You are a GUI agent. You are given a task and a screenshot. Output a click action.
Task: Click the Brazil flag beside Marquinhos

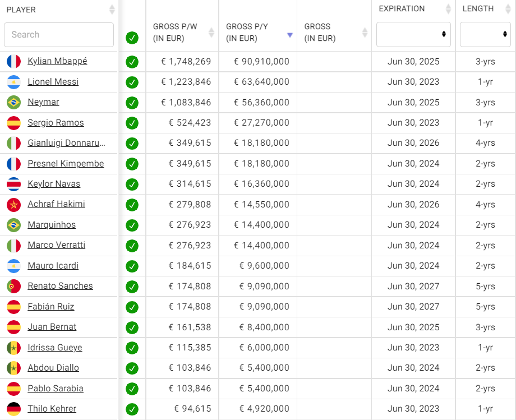point(13,225)
